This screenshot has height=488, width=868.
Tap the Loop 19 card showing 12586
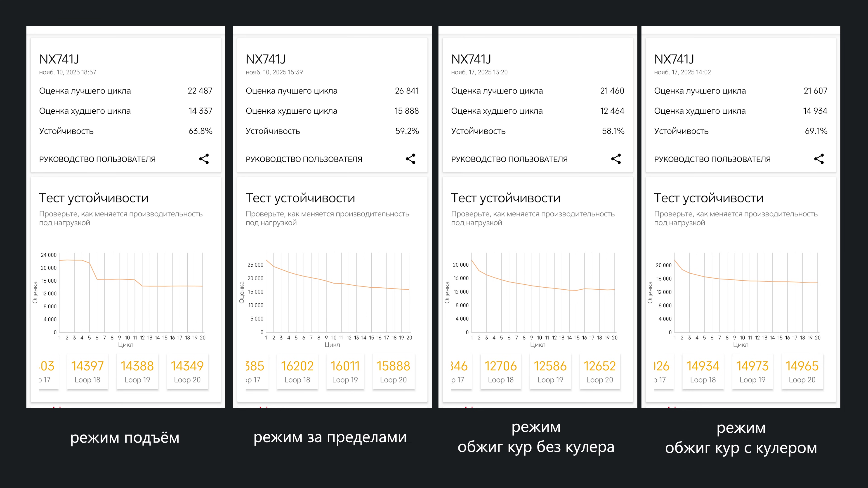pos(550,371)
